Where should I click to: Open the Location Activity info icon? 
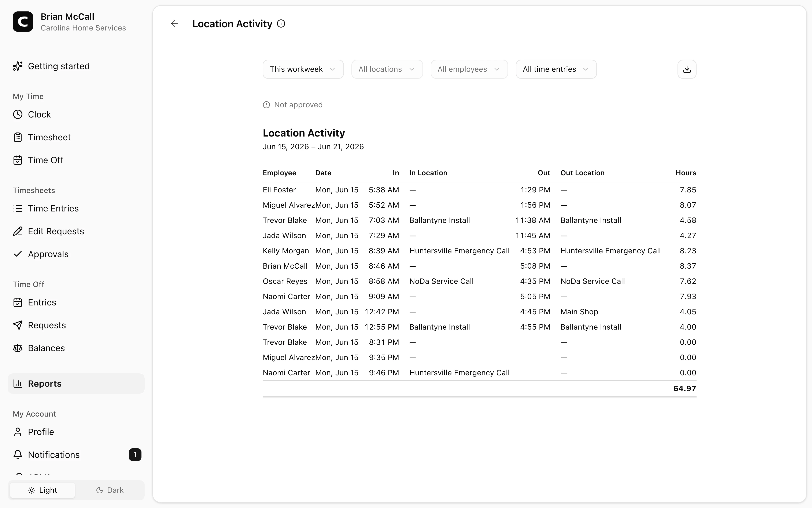pos(281,23)
